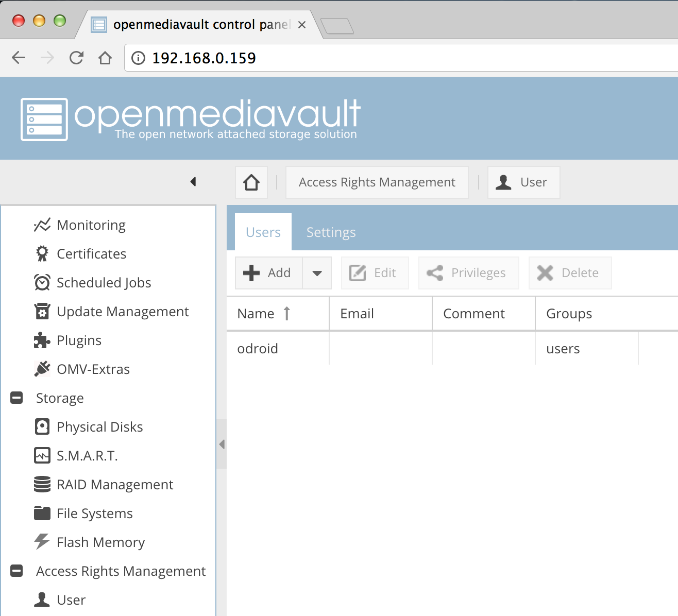
Task: Click the address bar showing 192.168.0.159
Action: tap(402, 58)
